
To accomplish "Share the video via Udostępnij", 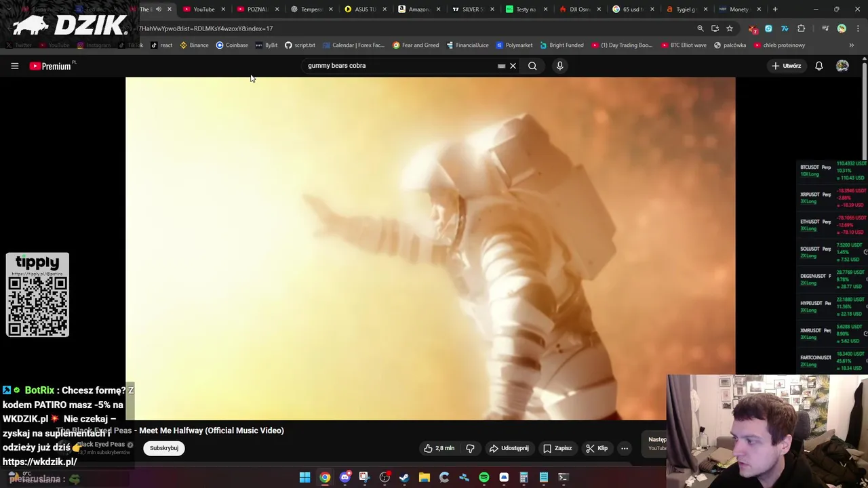I will click(509, 448).
